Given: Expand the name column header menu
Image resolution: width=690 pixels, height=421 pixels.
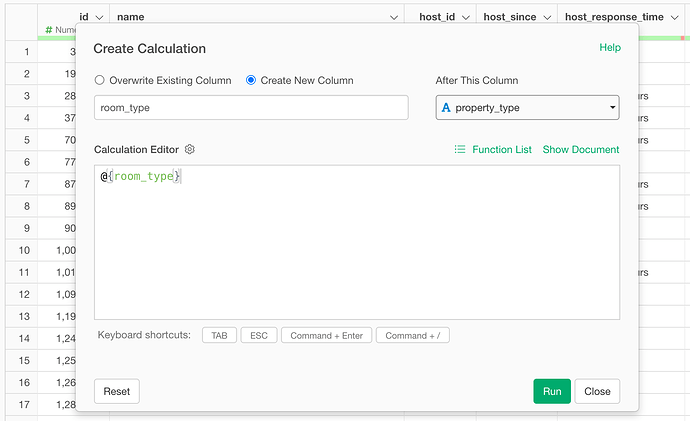Looking at the screenshot, I should [392, 17].
